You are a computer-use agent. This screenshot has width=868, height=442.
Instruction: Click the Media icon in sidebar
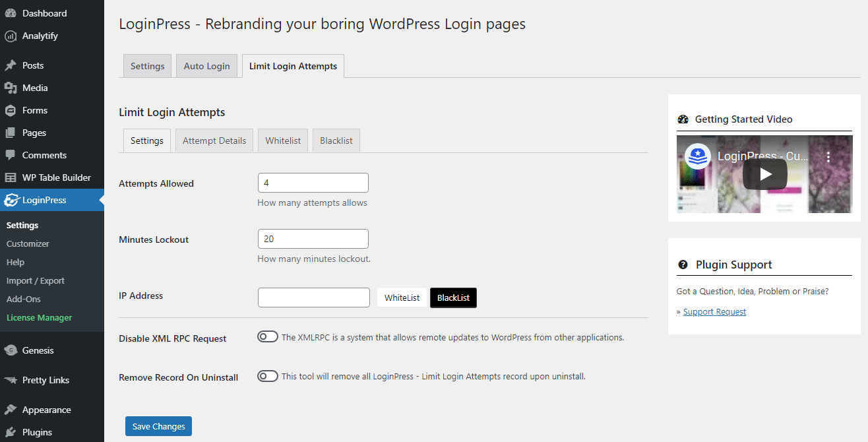coord(10,88)
